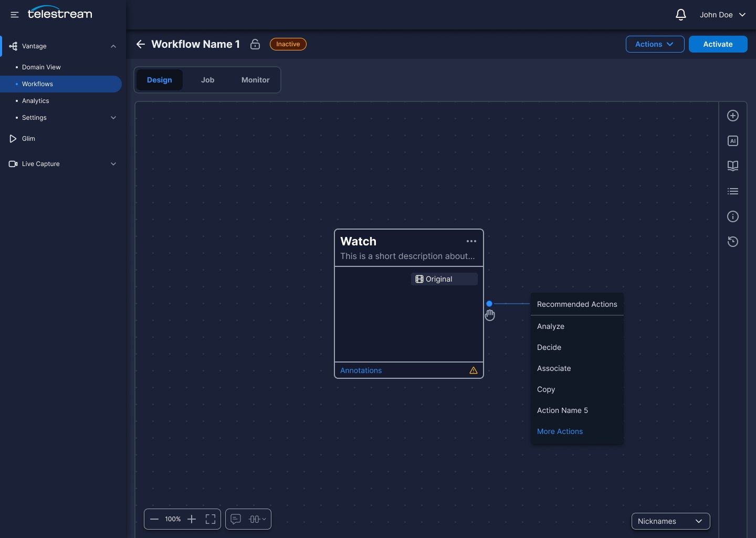This screenshot has height=538, width=756.
Task: Open the Actions dropdown
Action: pyautogui.click(x=655, y=44)
